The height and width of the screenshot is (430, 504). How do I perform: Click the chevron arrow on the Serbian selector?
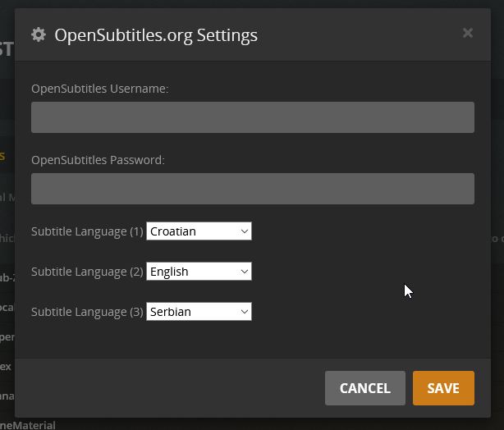[x=245, y=312]
